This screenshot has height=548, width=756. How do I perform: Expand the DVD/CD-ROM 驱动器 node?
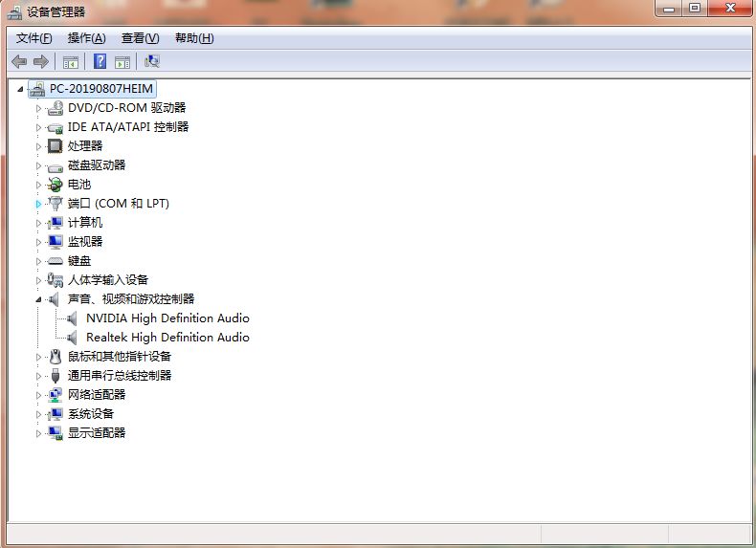[x=38, y=108]
